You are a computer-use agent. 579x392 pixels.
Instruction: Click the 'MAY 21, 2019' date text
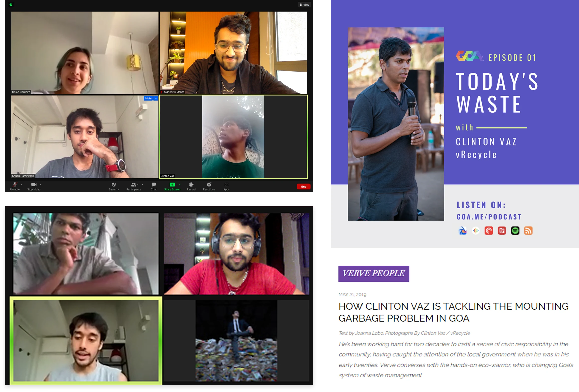[352, 295]
